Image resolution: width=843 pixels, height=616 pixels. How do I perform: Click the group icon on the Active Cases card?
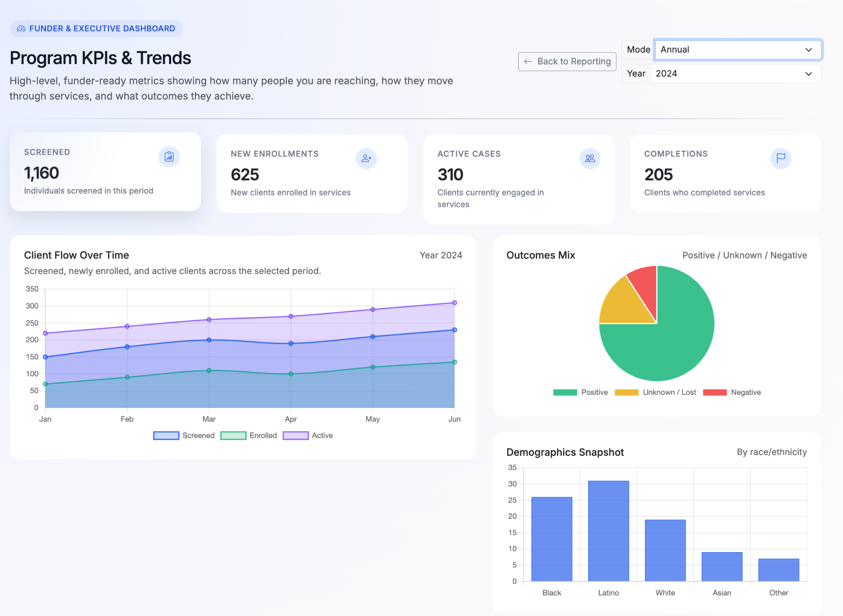tap(590, 158)
